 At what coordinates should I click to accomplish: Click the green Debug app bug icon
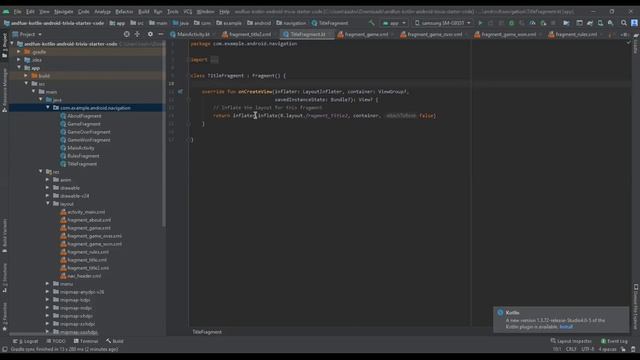[511, 23]
